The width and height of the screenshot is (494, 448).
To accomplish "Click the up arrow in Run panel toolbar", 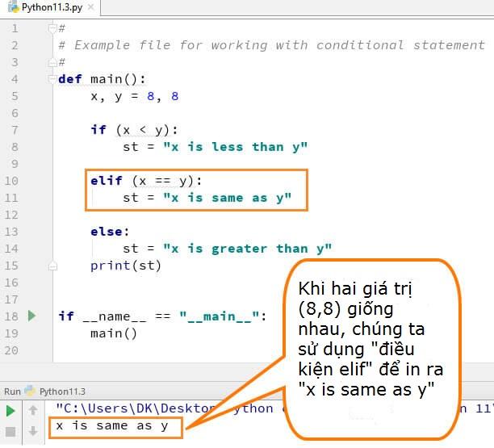I will (33, 411).
